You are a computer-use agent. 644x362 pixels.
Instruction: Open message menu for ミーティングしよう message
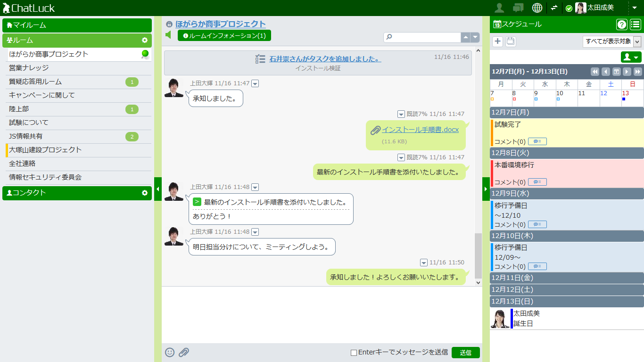255,232
